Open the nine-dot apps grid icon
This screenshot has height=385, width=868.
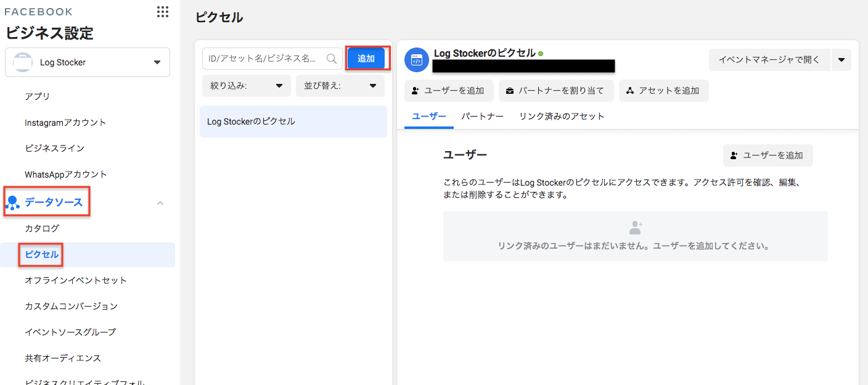(x=163, y=12)
